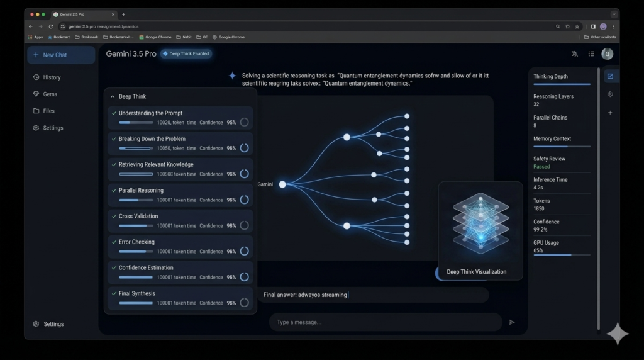The image size is (644, 360).
Task: Select Retrieving Relevant Knowledge step
Action: 180,169
